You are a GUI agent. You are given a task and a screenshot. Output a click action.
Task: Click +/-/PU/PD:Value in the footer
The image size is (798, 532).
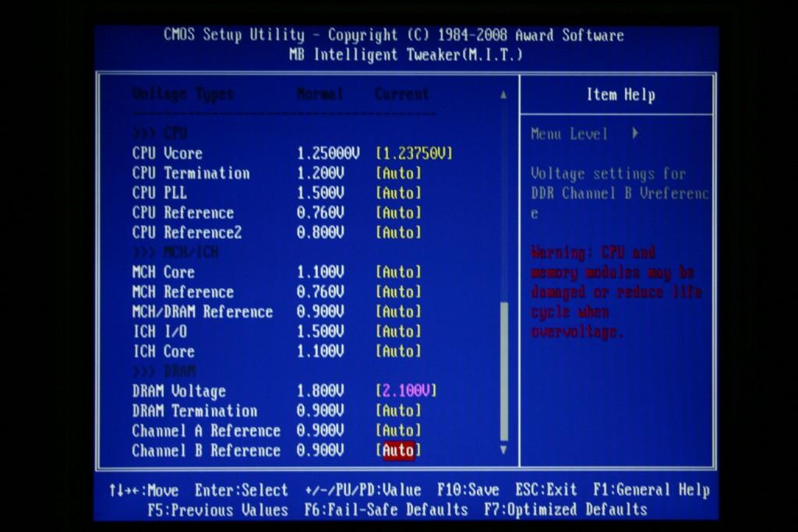coord(363,490)
